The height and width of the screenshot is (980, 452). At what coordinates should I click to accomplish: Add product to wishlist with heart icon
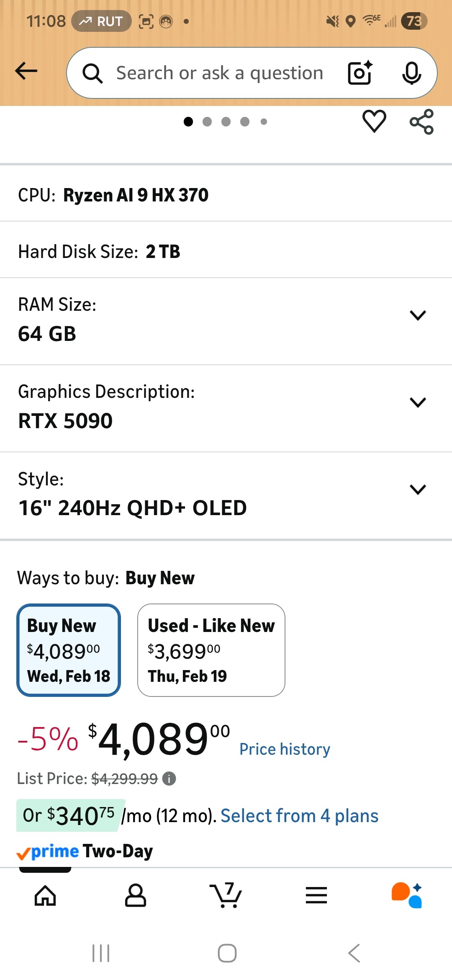tap(374, 121)
